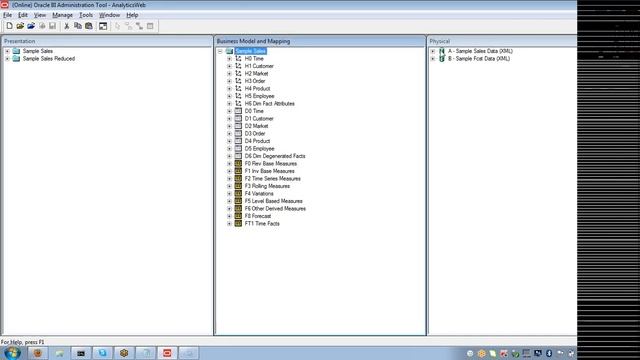Screen dimensions: 640x360
Task: Expand the D1 Customer logical table
Action: [229, 119]
